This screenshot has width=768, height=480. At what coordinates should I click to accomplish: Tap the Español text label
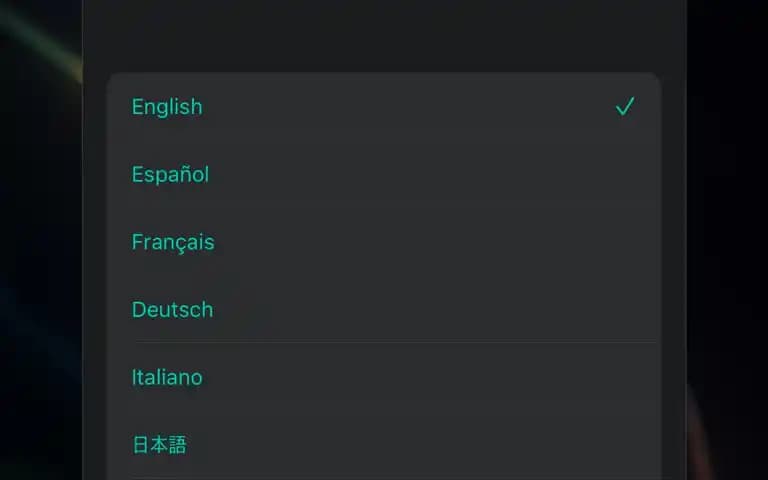pyautogui.click(x=170, y=174)
